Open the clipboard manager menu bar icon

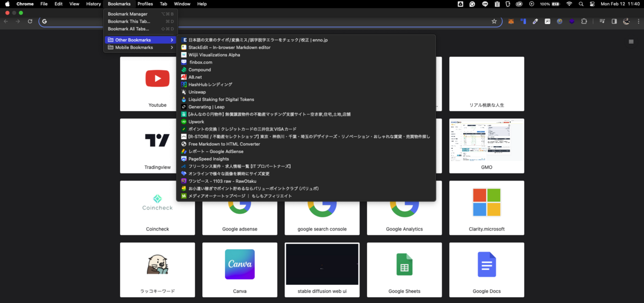click(497, 4)
